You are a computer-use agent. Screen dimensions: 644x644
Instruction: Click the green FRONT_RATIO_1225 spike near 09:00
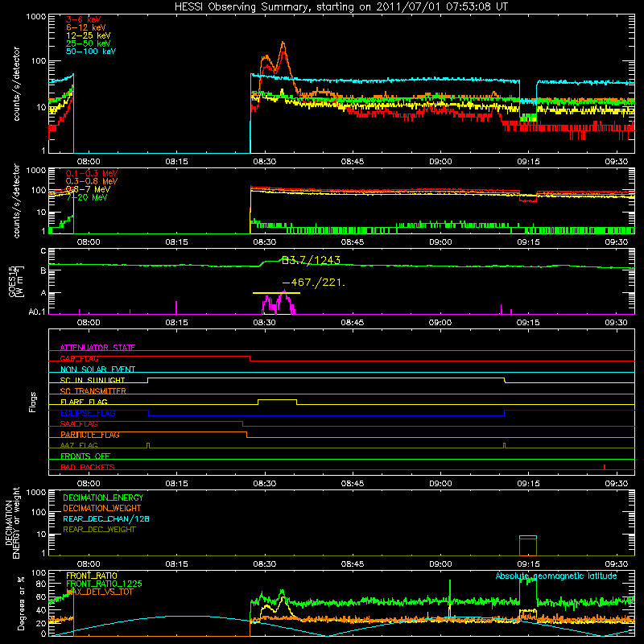(450, 592)
